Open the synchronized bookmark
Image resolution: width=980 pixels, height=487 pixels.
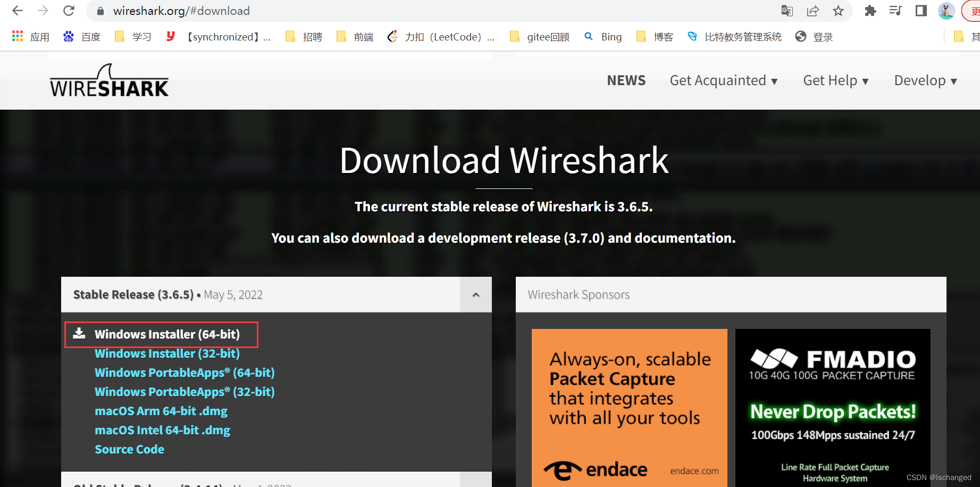click(x=219, y=37)
